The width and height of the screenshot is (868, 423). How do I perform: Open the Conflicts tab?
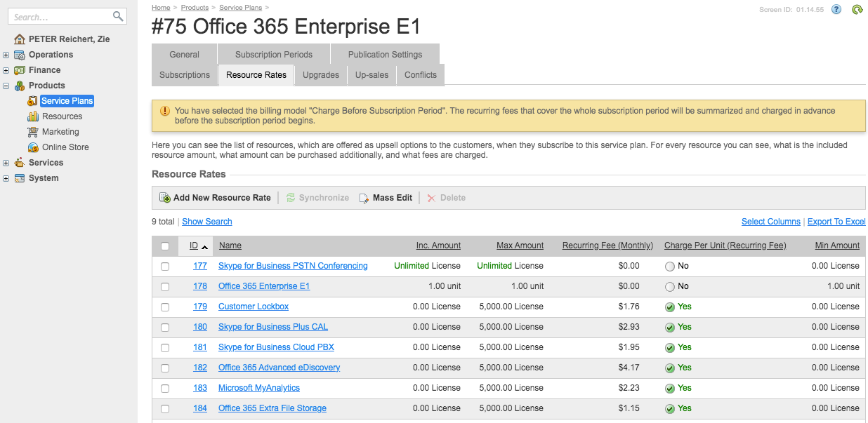(x=421, y=75)
